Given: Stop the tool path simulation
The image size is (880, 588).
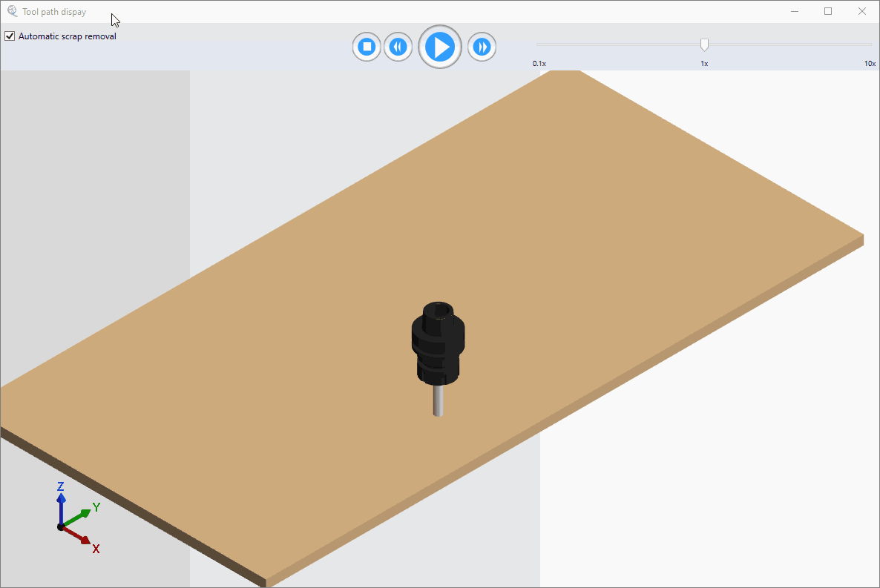Looking at the screenshot, I should click(367, 47).
